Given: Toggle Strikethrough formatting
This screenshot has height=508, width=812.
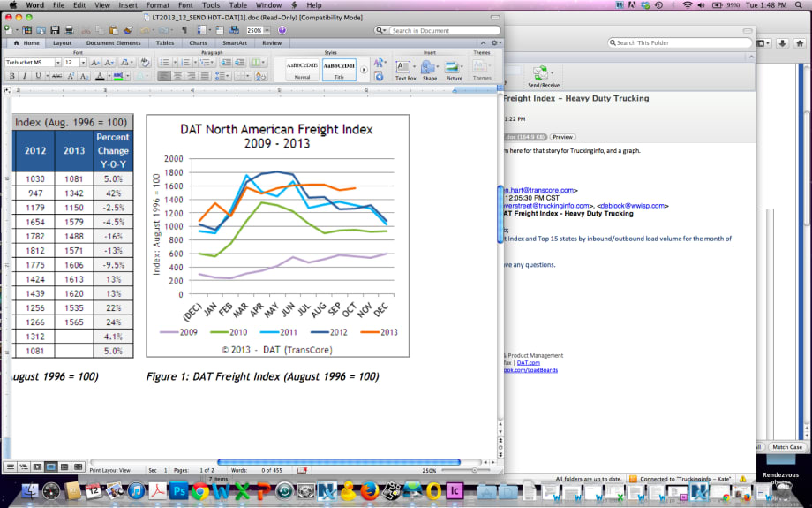Looking at the screenshot, I should click(x=57, y=76).
